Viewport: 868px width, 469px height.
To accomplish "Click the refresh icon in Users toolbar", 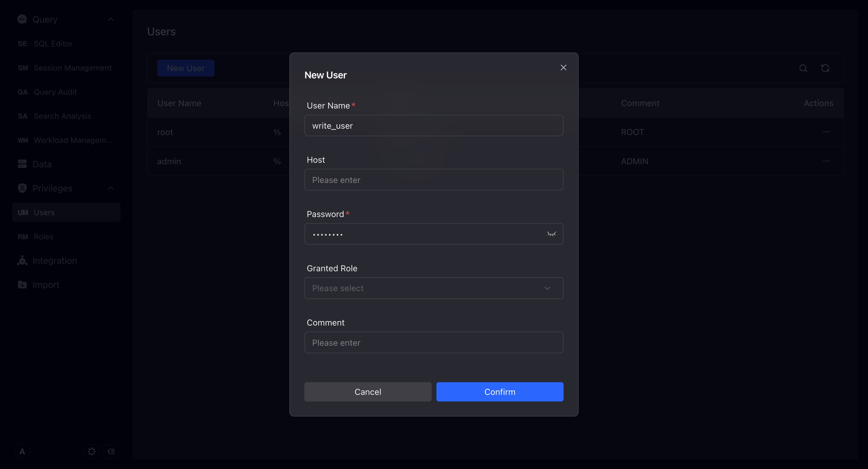I will click(x=825, y=68).
